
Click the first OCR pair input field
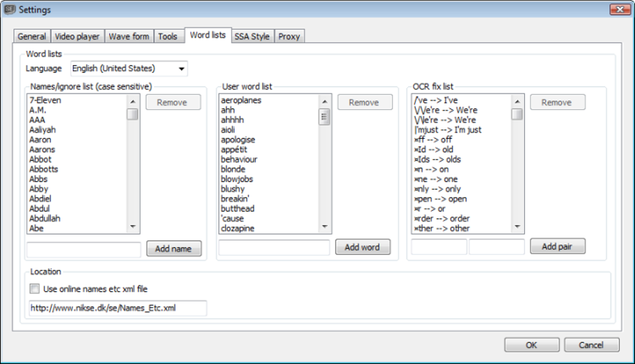coord(439,246)
